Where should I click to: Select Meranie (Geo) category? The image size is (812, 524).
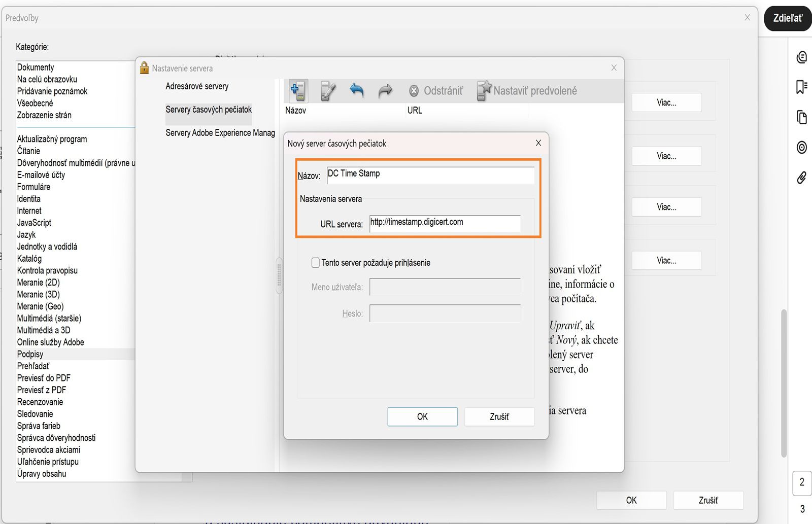[41, 306]
